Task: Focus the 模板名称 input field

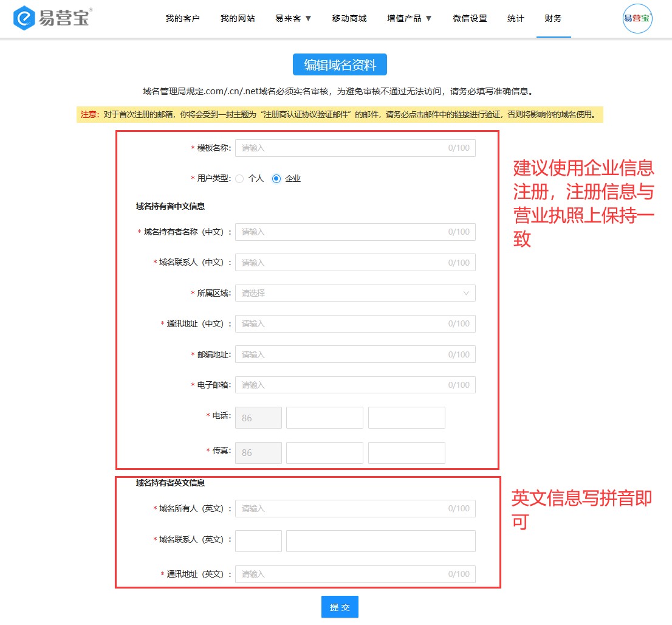Action: [355, 148]
